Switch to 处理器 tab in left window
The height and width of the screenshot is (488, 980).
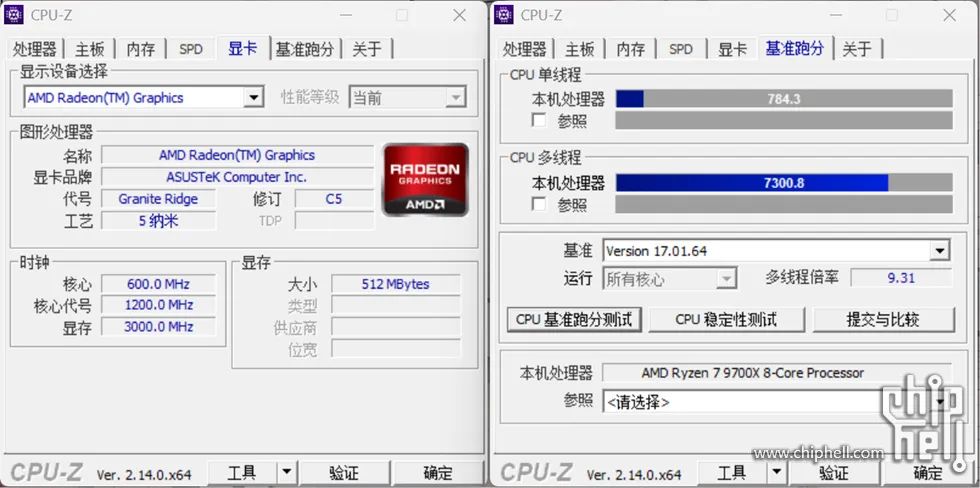tap(34, 49)
